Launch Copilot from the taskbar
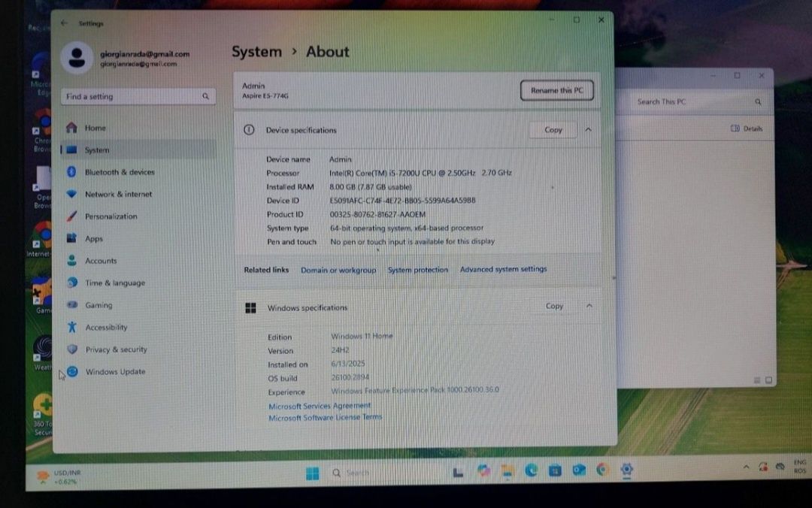Screen dimensions: 812x508 (x=483, y=470)
